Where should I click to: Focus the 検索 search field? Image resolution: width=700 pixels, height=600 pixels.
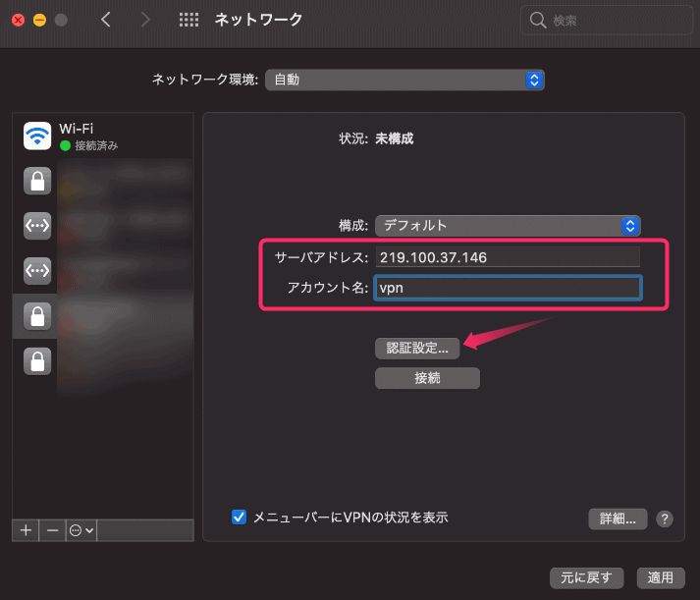[607, 20]
